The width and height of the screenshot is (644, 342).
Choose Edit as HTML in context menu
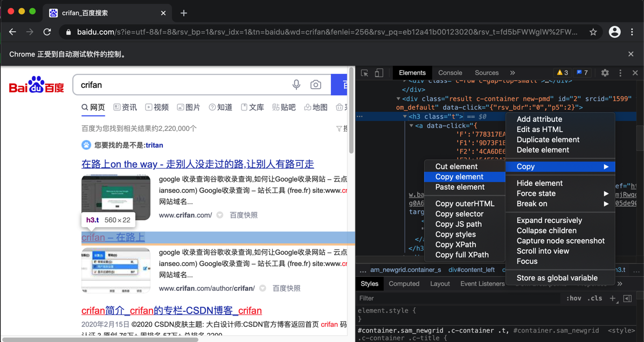[560, 129]
